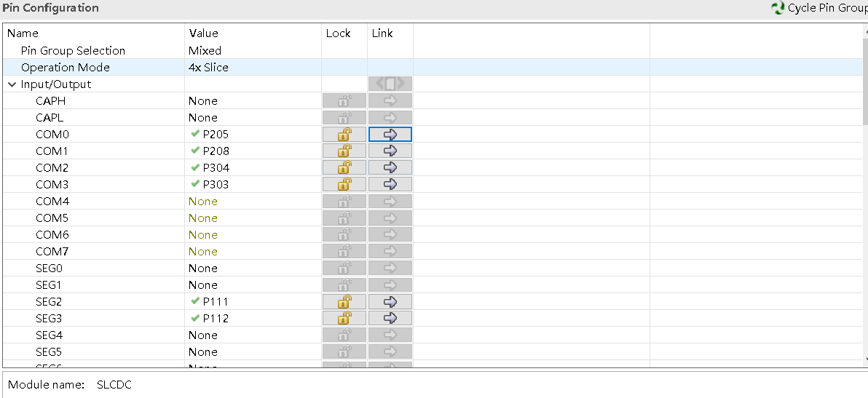Click the disabled link arrow for SEG5
This screenshot has width=868, height=398.
point(390,351)
